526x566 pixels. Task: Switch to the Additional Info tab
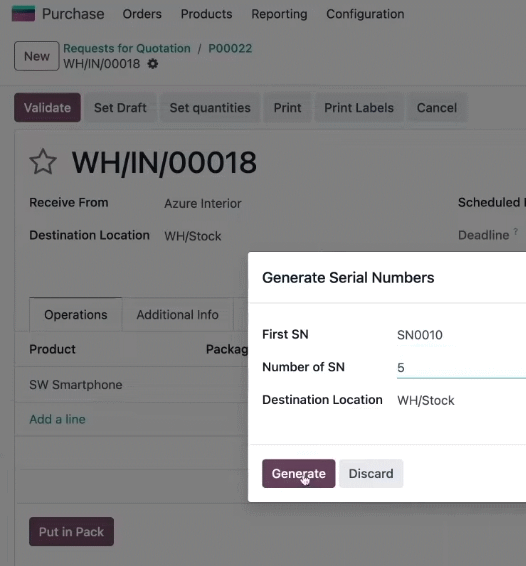(178, 315)
